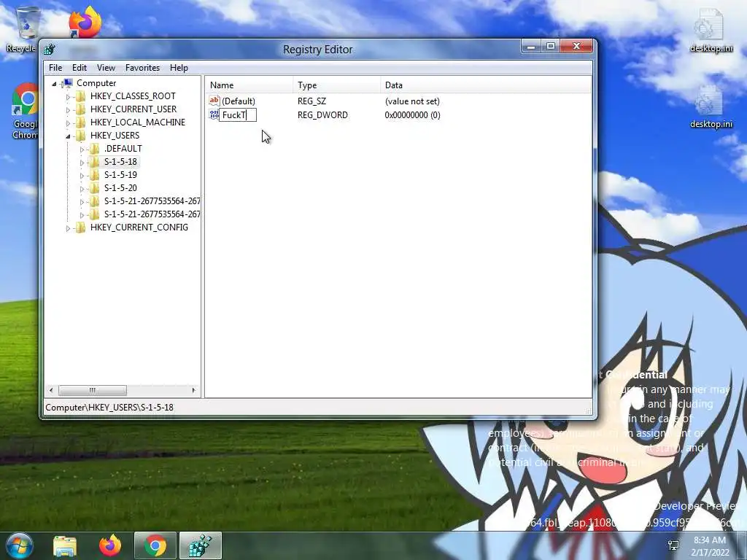Select the (Default) string value icon
The image size is (747, 560).
[214, 101]
